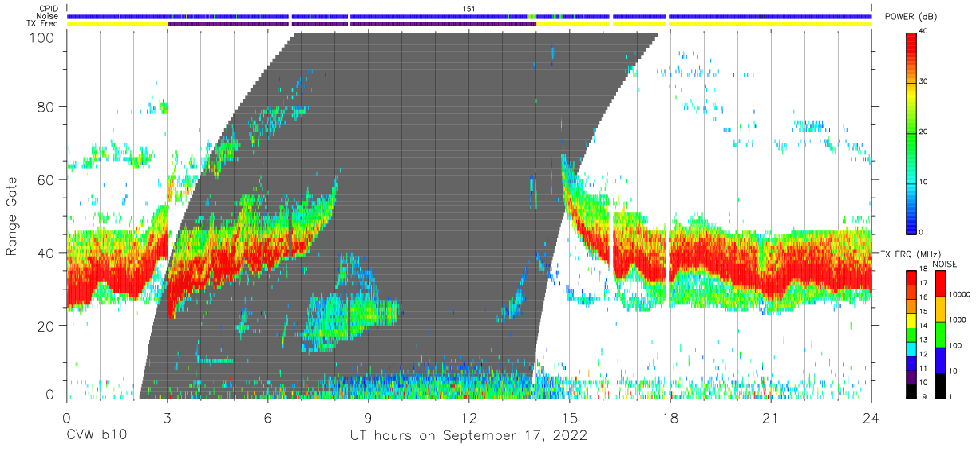Click the CPID row label

49,9
